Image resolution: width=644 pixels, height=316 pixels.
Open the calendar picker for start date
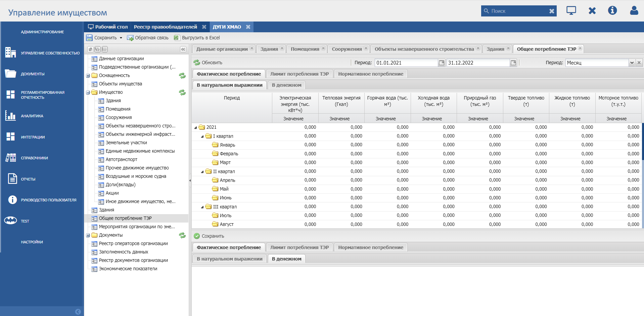click(442, 63)
